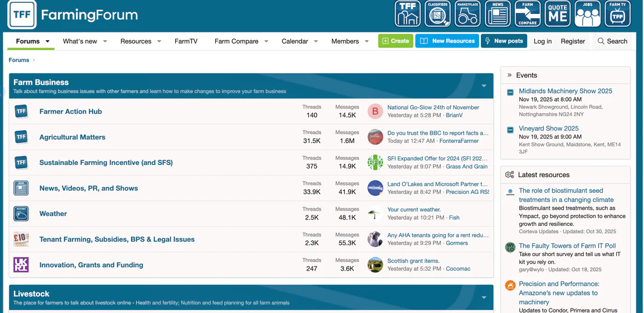
Task: Expand the Calendar dropdown arrow
Action: (316, 41)
